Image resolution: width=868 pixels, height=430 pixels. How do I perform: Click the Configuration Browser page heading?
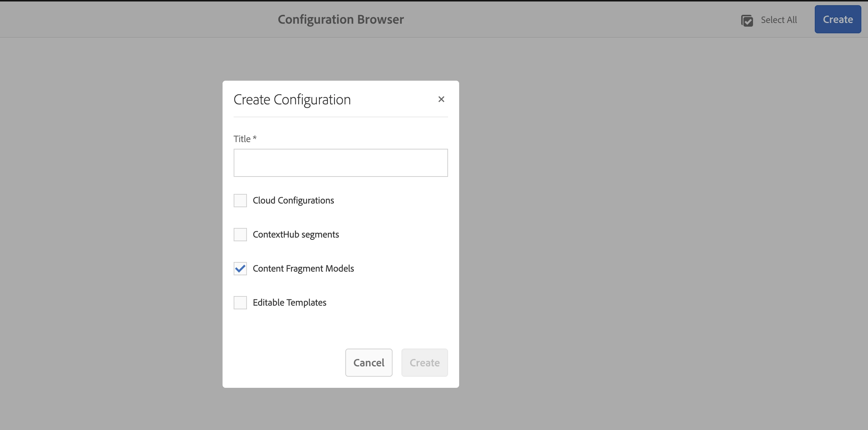pyautogui.click(x=340, y=19)
